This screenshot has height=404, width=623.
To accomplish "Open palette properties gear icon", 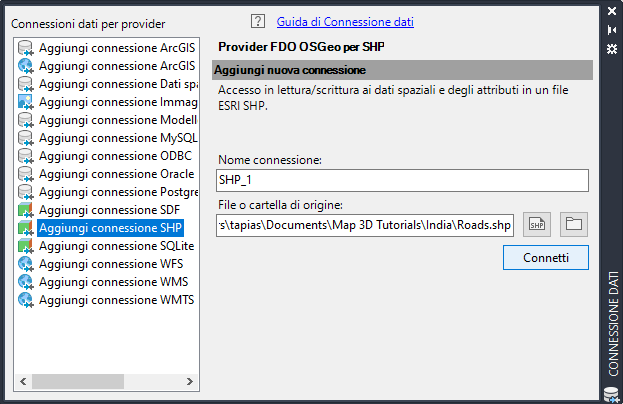I will [613, 47].
